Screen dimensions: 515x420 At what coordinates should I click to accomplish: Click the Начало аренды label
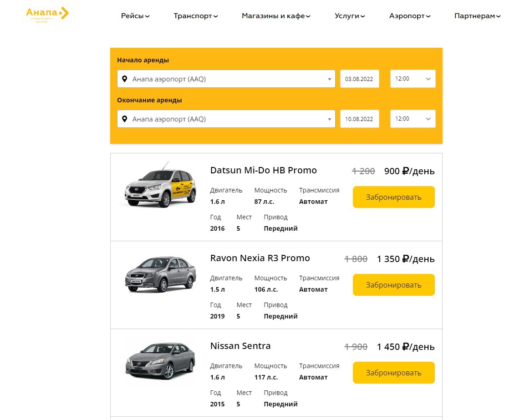point(143,60)
